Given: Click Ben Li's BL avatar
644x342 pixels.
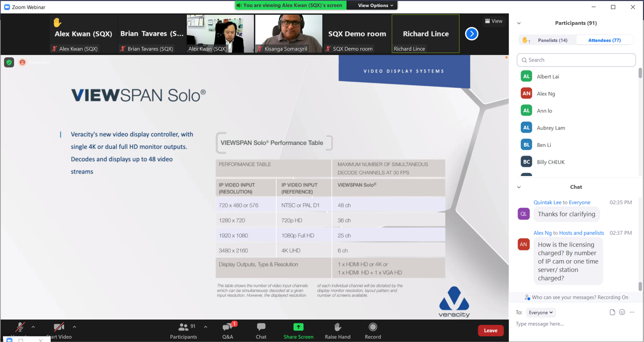Looking at the screenshot, I should tap(526, 145).
